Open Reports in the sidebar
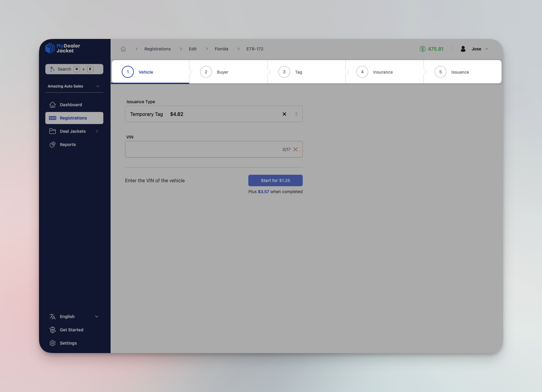This screenshot has width=542, height=392. (x=68, y=145)
